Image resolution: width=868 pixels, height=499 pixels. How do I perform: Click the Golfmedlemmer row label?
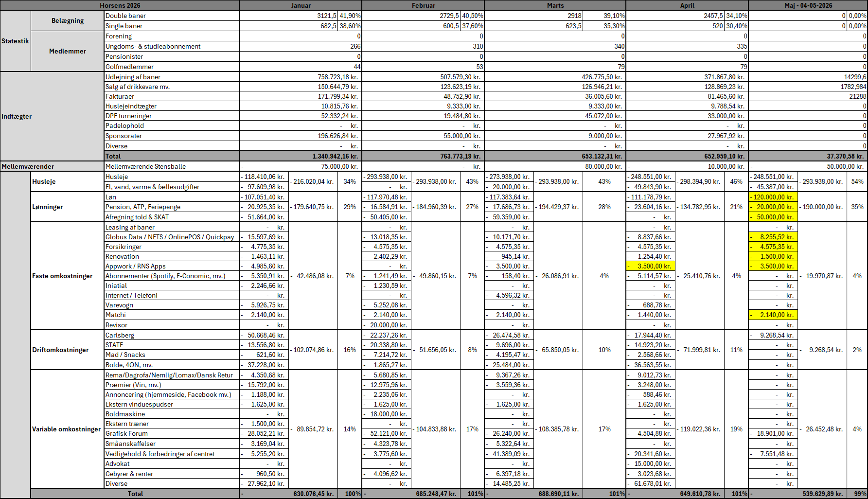172,67
